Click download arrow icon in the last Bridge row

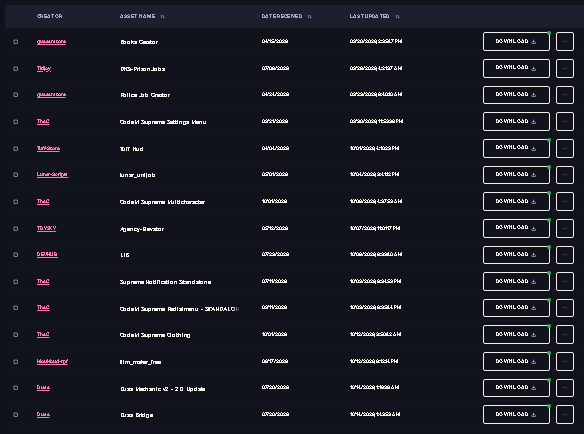(534, 415)
